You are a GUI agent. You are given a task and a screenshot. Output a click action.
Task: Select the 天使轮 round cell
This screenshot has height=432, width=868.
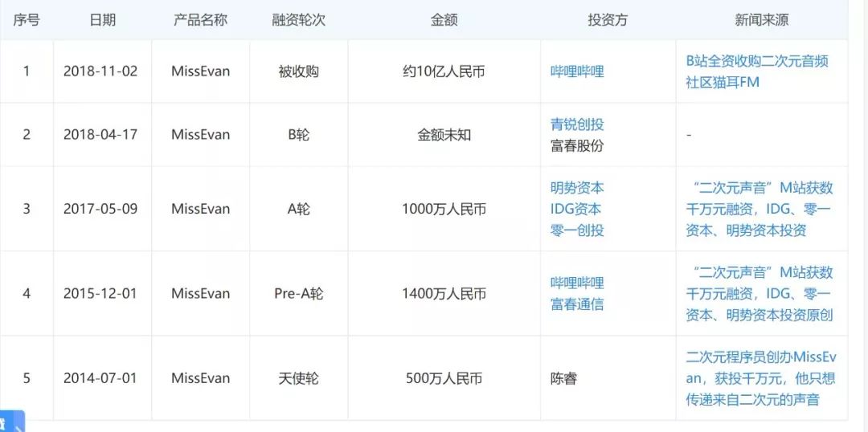pyautogui.click(x=298, y=378)
